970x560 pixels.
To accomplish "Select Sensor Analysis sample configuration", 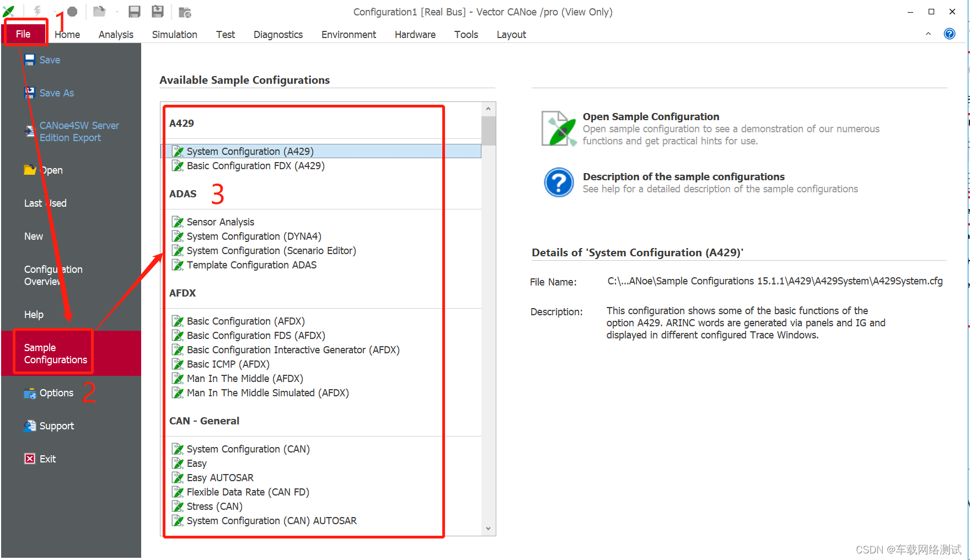I will pos(220,222).
